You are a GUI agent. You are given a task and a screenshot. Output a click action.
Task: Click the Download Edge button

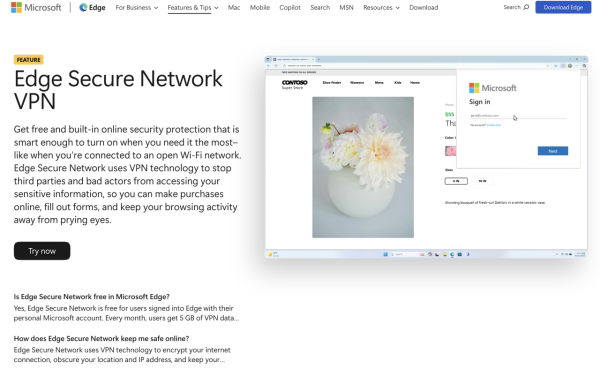pyautogui.click(x=563, y=7)
